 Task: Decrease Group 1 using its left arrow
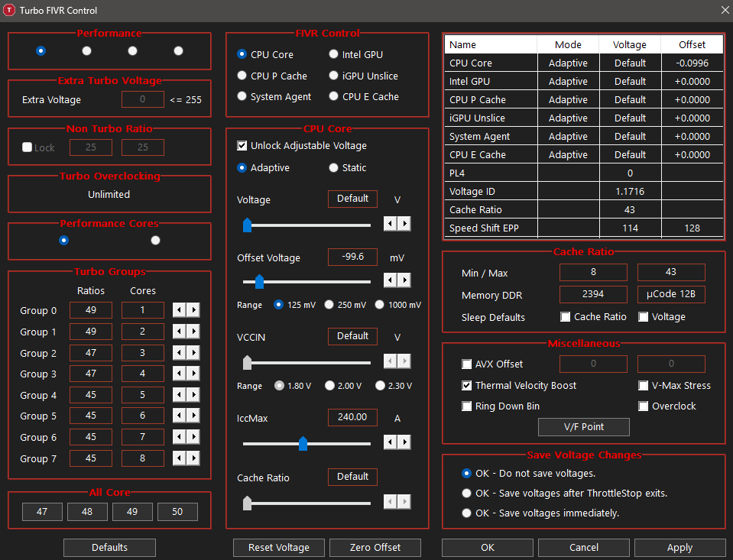click(x=179, y=332)
